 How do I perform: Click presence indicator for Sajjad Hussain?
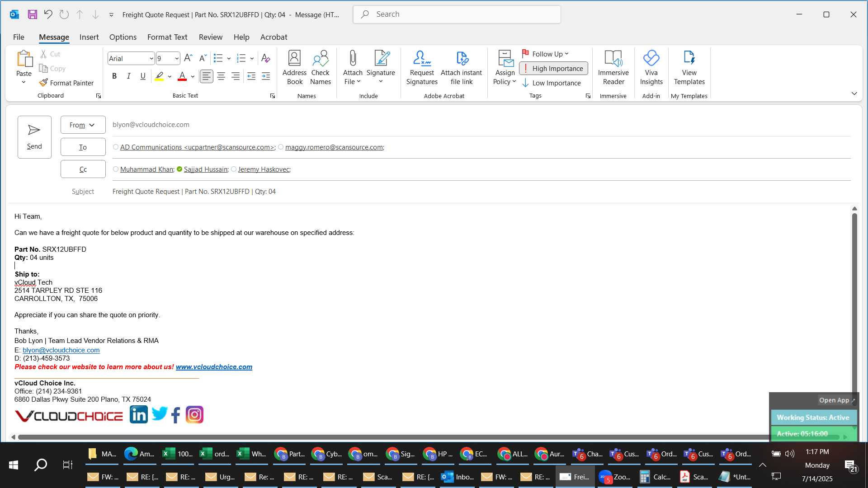[x=179, y=169]
